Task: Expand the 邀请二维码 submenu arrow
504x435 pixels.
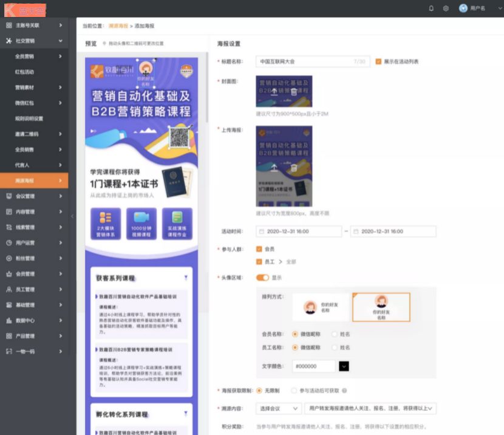Action: pos(60,134)
